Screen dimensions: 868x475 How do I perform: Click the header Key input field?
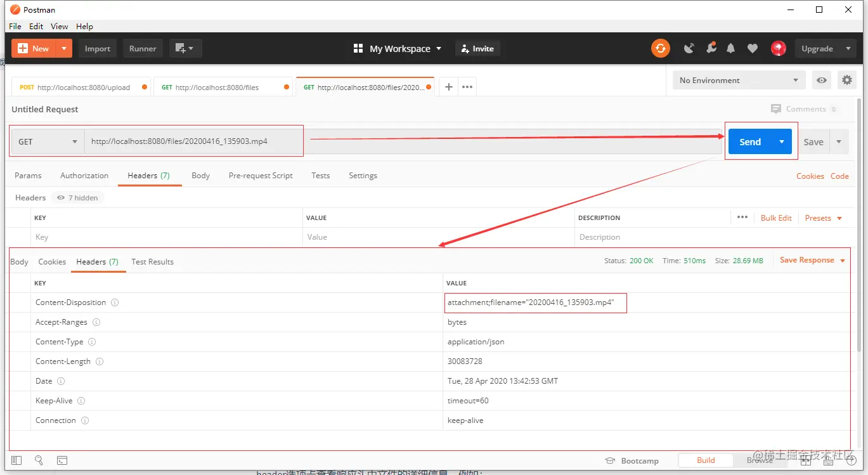pos(167,237)
